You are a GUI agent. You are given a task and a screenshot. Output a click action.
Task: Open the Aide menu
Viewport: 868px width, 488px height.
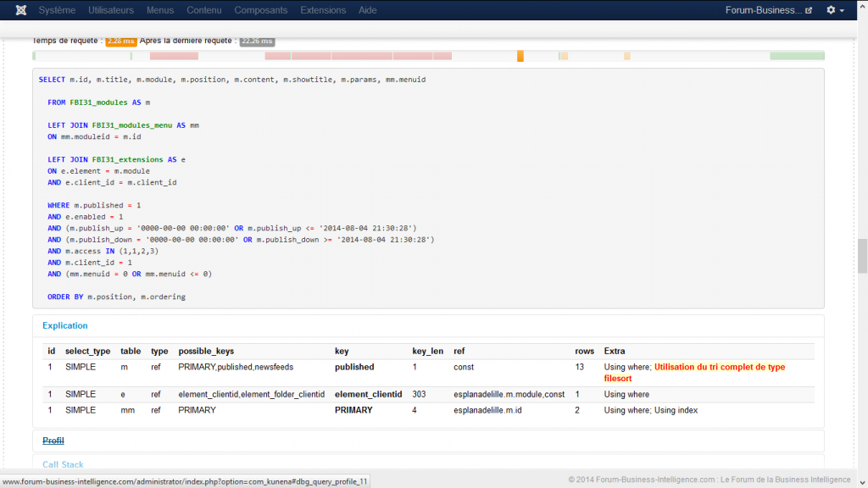(368, 10)
